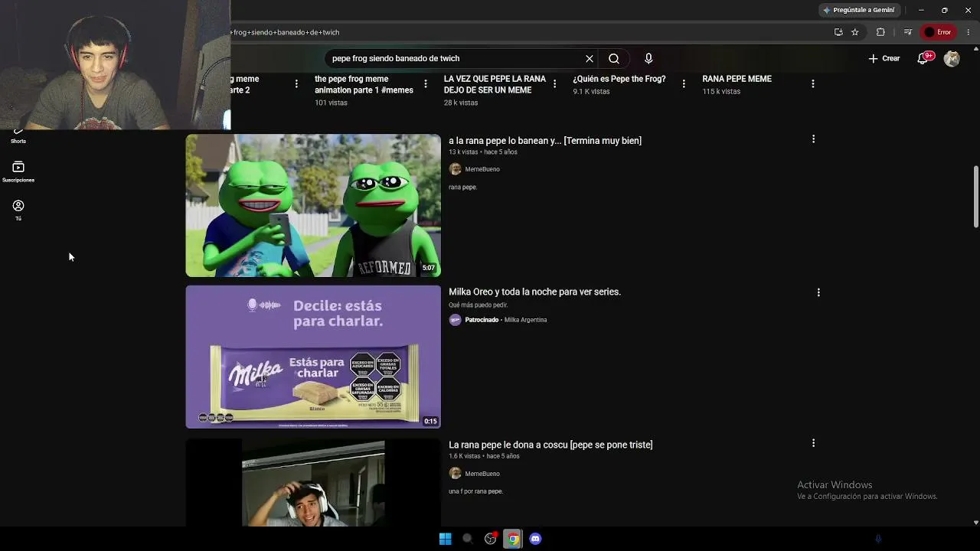Open 'LA VEZ QUE PEPE LA RANA DEJO' title

tap(495, 84)
